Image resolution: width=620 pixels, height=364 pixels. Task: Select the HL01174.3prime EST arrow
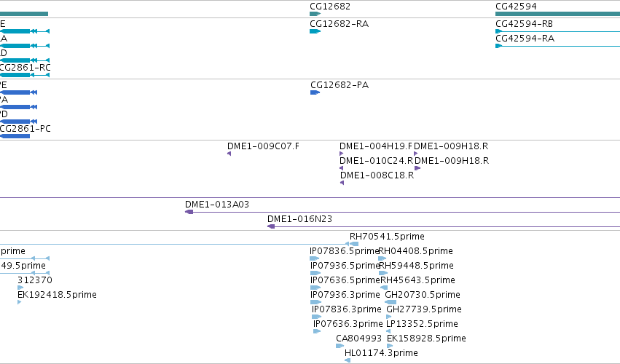click(348, 360)
